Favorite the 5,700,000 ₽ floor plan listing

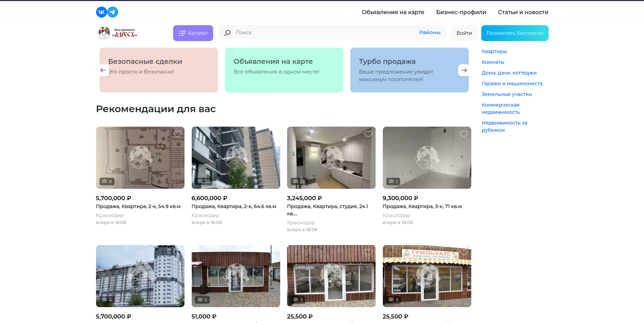[x=177, y=134]
